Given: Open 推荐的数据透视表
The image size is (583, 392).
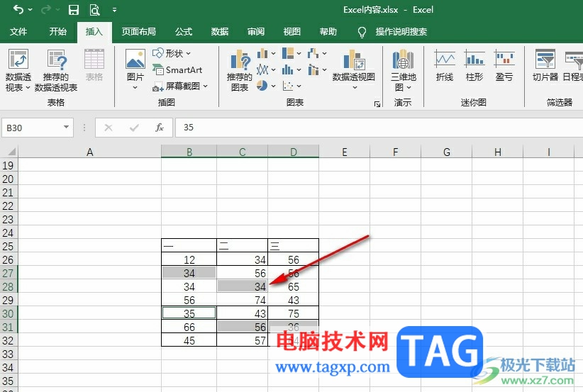Looking at the screenshot, I should click(56, 71).
